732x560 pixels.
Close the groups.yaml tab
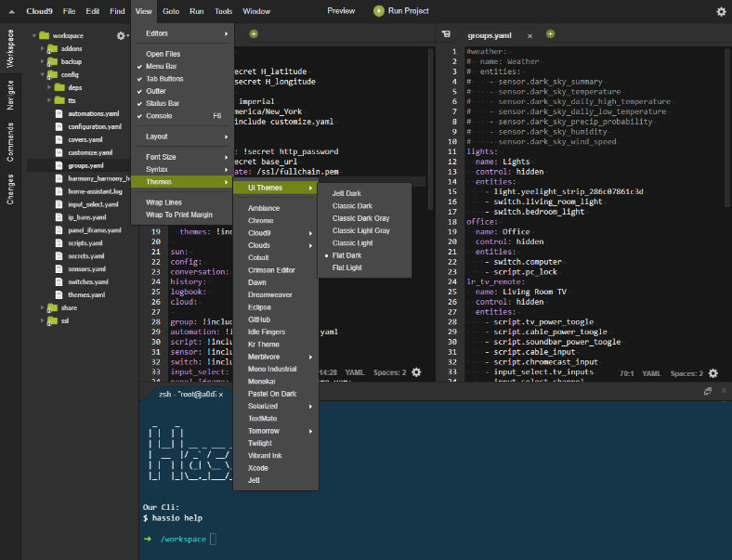[529, 36]
